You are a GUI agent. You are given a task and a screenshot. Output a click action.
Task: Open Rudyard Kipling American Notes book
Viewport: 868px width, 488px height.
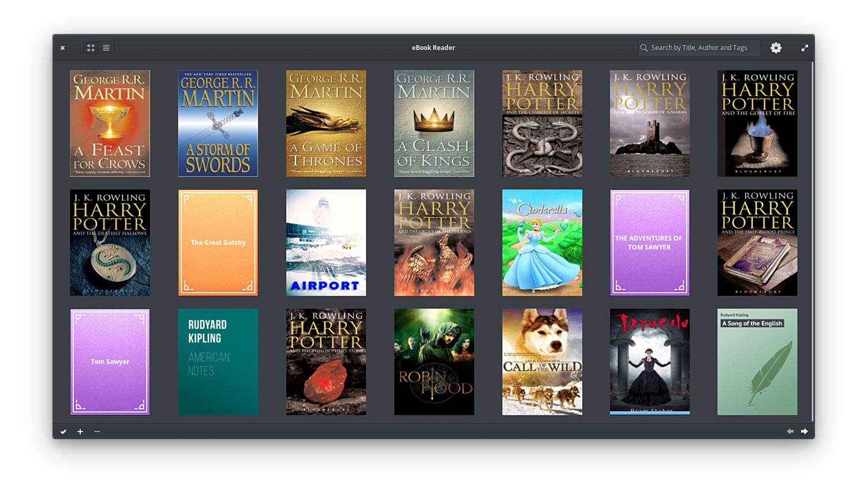click(x=218, y=362)
